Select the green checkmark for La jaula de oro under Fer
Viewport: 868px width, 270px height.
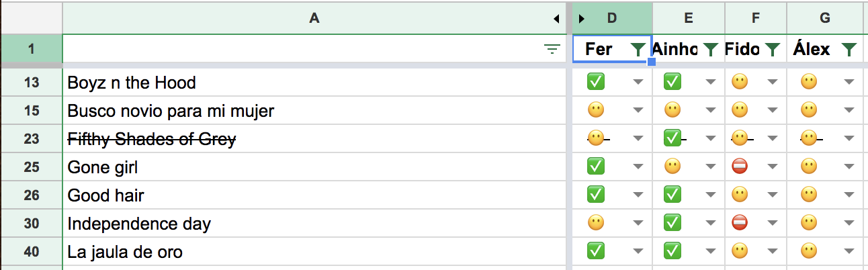595,251
